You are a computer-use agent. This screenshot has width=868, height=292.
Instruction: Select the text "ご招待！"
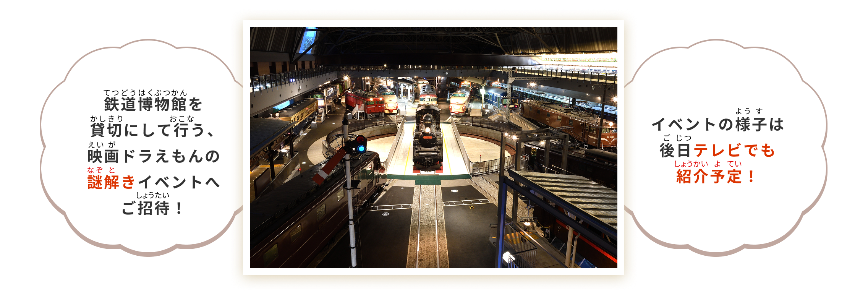[153, 208]
